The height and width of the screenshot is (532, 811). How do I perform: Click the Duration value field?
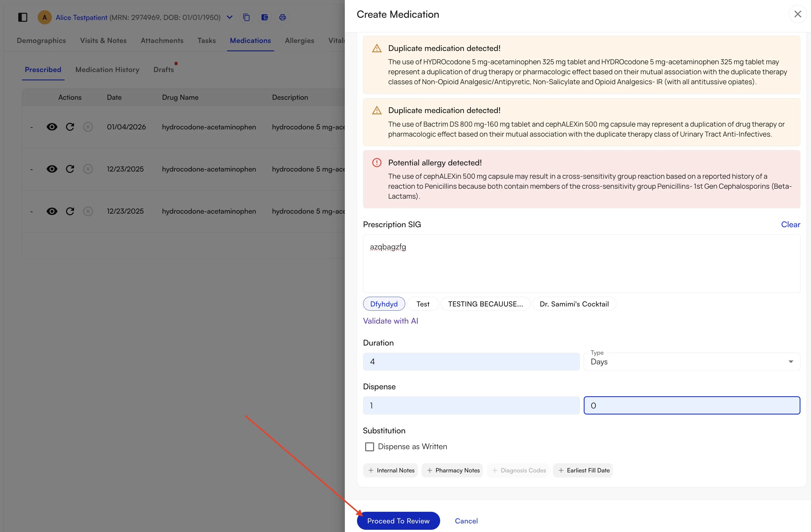click(471, 361)
